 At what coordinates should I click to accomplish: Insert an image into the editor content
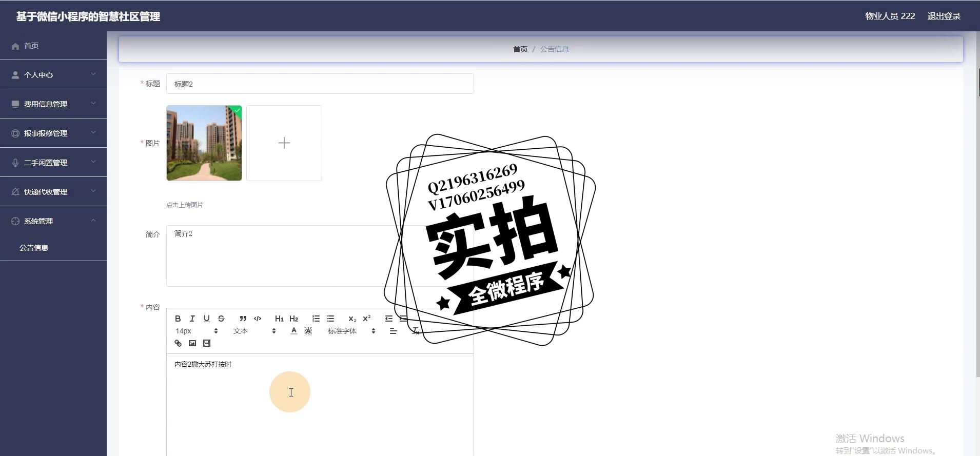(192, 343)
